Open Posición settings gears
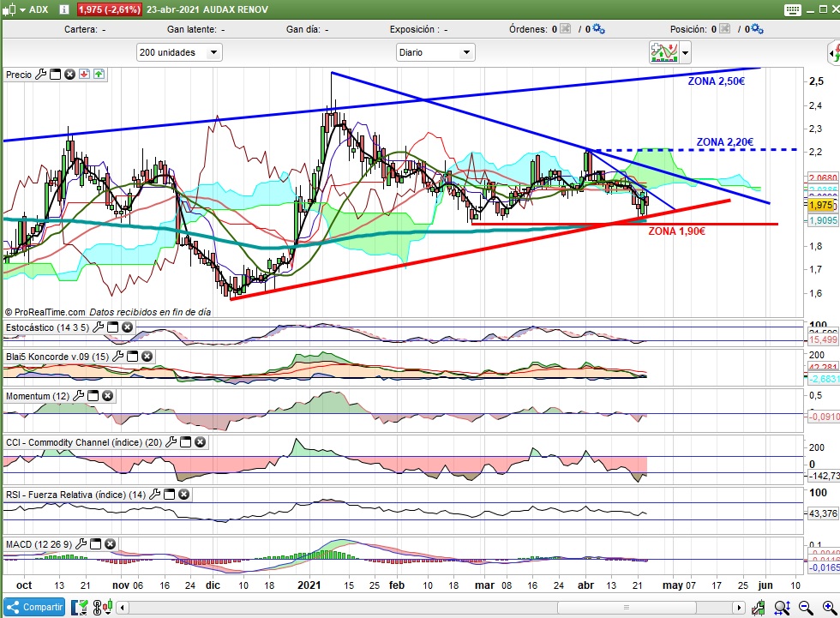840x618 pixels. click(757, 29)
